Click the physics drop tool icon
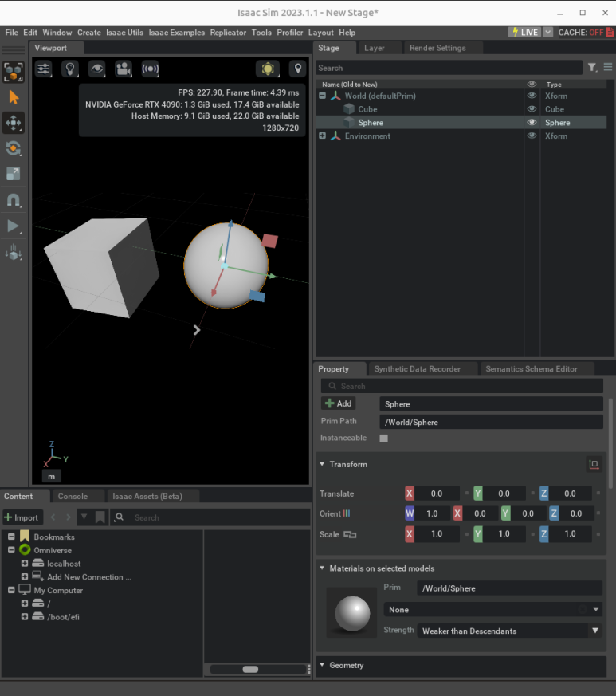The height and width of the screenshot is (696, 616). pyautogui.click(x=14, y=252)
